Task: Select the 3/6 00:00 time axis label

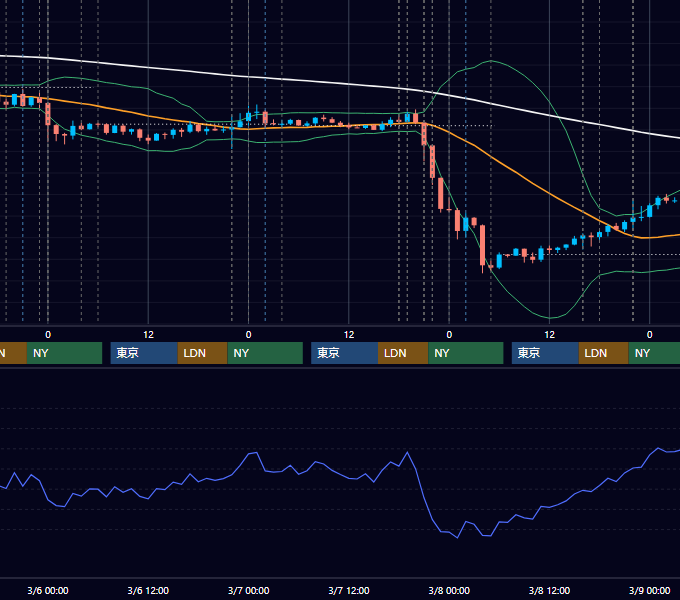Action: tap(48, 590)
